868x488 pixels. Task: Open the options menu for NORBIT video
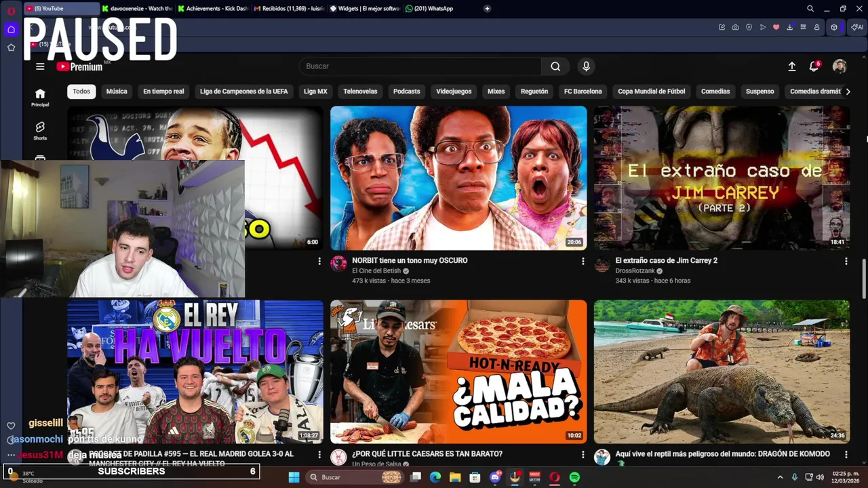pos(583,261)
